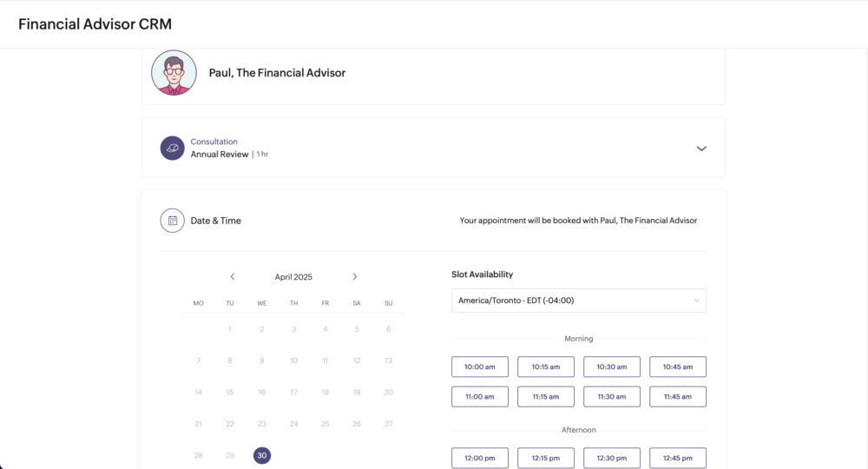Book the 11:00 am slot
Image resolution: width=868 pixels, height=469 pixels.
(x=479, y=396)
